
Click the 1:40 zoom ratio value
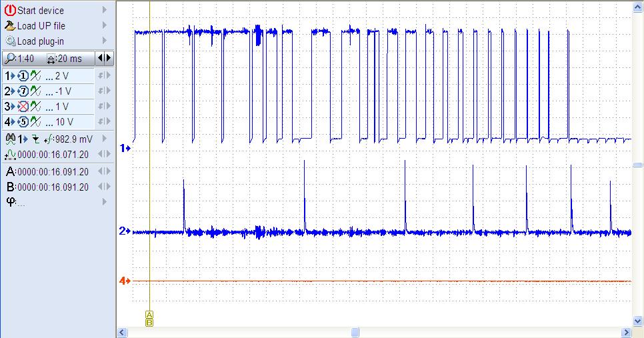point(25,59)
